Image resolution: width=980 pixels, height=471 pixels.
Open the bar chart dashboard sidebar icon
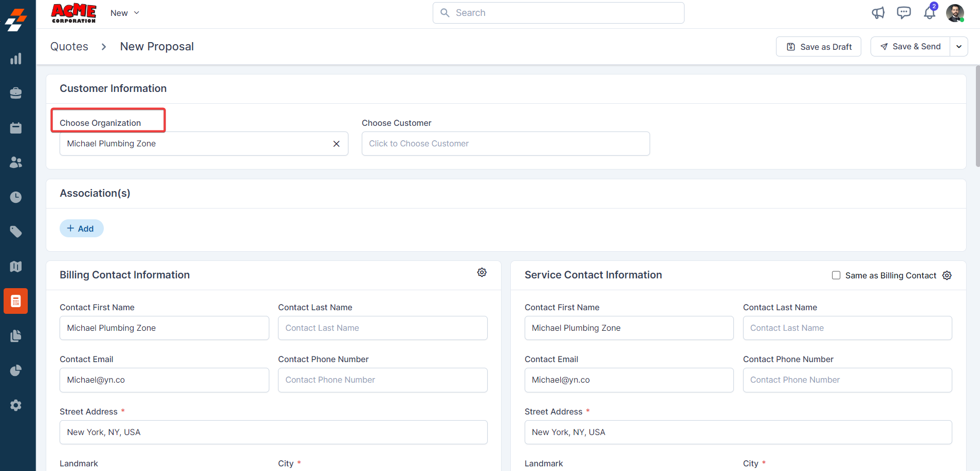16,59
